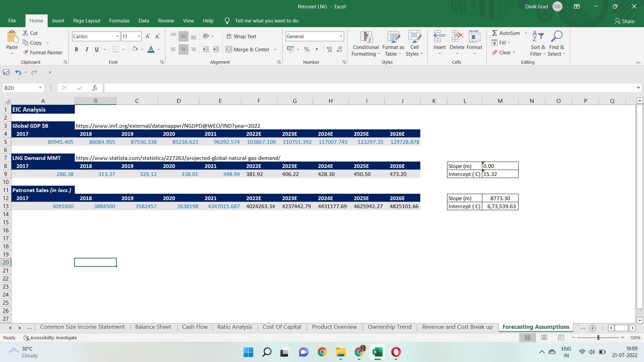Click the Undo arrow in quick access
The image size is (644, 362).
[18, 72]
